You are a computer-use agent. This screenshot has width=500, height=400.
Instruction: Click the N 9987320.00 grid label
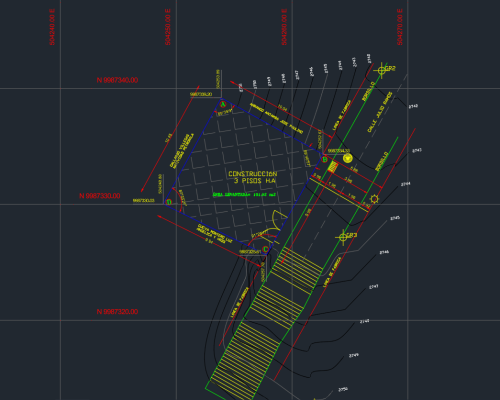coord(117,312)
